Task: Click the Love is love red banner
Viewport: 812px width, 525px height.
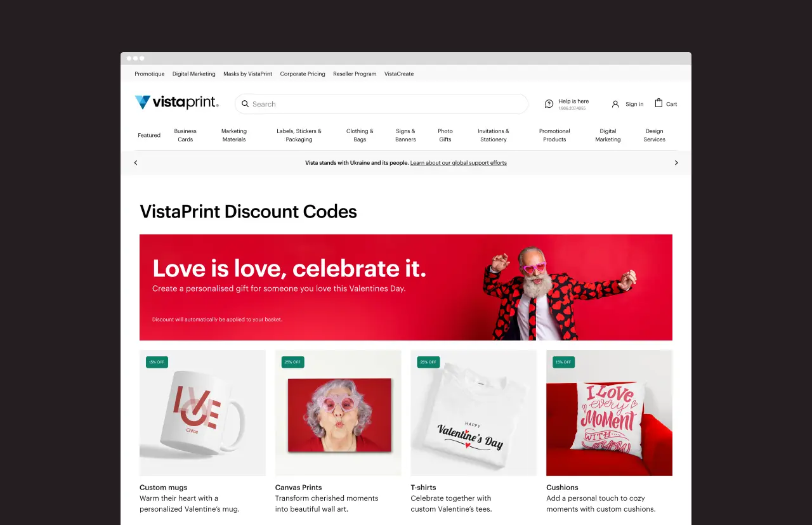Action: [406, 287]
